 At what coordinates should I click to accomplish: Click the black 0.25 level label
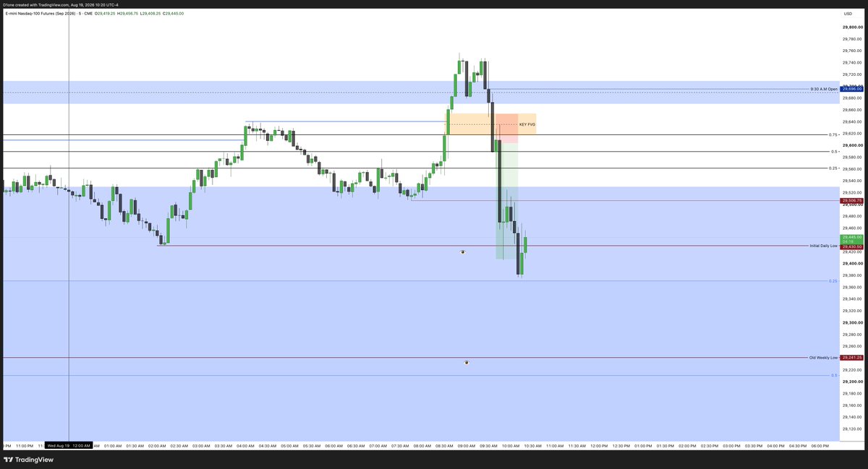833,168
